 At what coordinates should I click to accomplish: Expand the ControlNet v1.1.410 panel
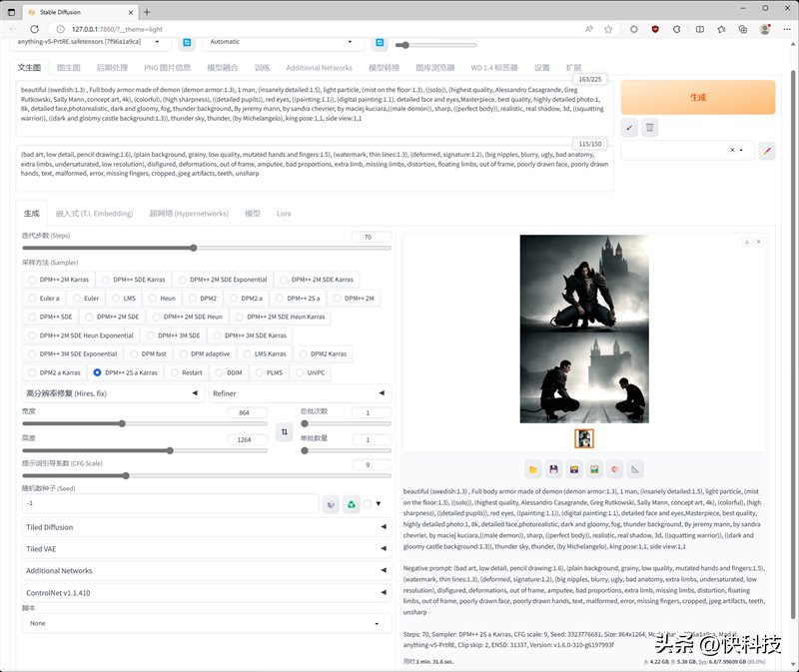tap(207, 593)
